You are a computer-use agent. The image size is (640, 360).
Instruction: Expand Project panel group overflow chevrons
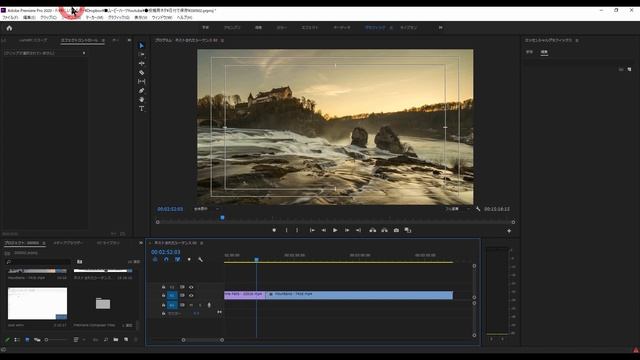pos(141,243)
